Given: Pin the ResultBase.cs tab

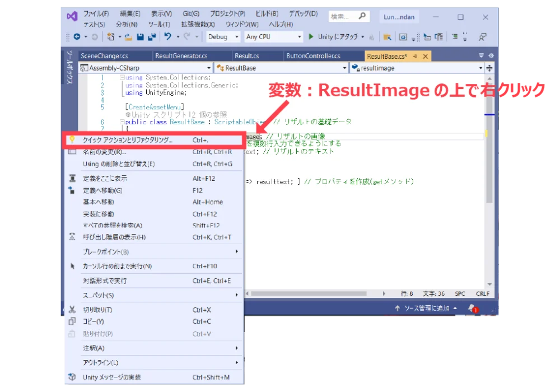Looking at the screenshot, I should click(x=416, y=56).
